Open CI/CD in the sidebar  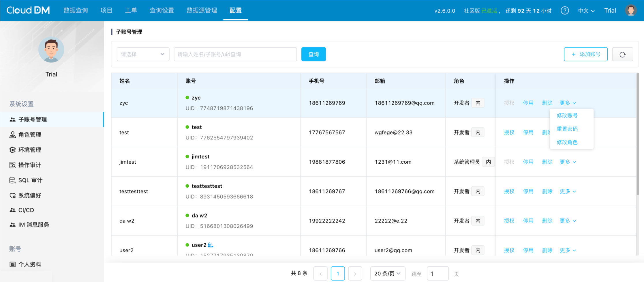(x=26, y=210)
